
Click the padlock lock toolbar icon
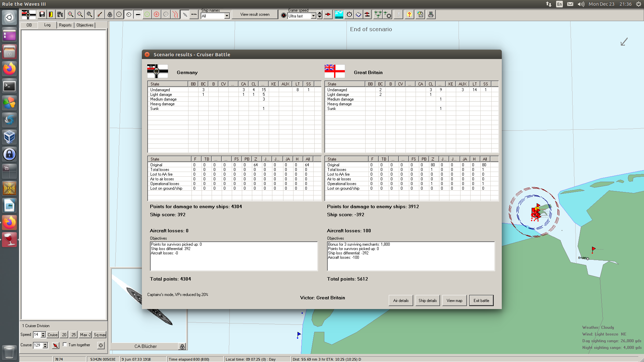[110, 14]
